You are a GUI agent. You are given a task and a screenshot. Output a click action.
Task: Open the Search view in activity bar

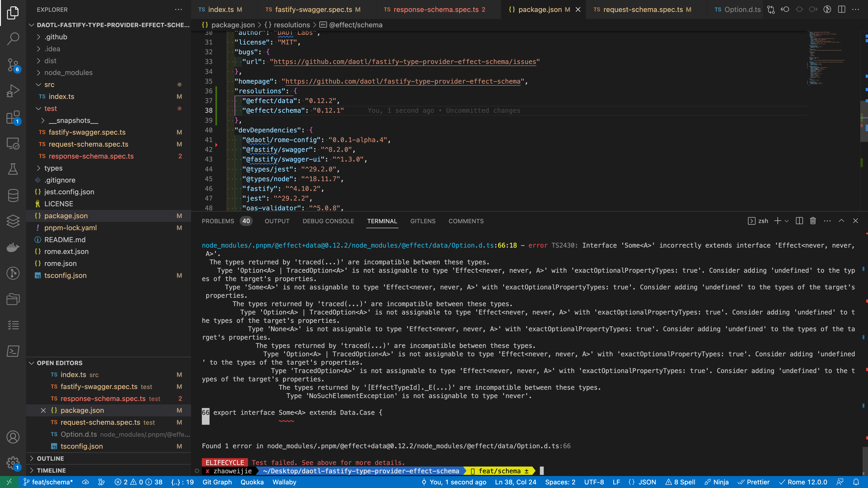(13, 38)
